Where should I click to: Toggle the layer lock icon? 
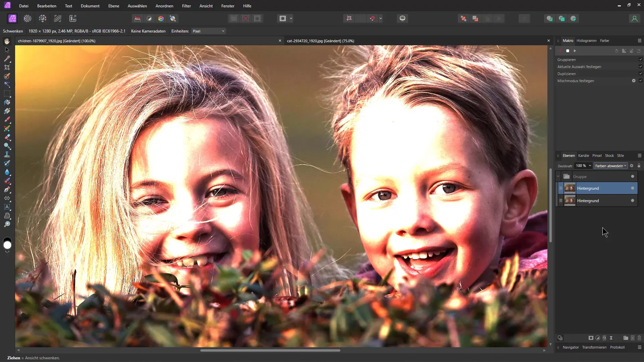639,166
